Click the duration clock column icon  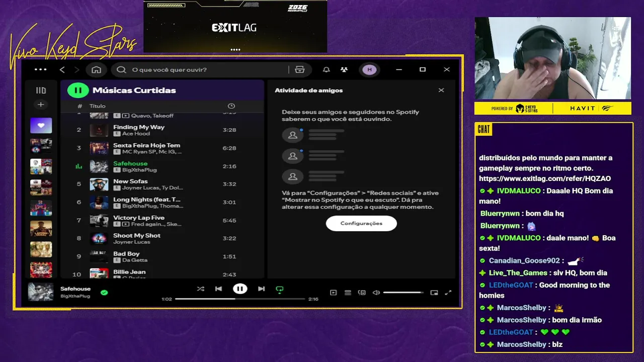[x=231, y=106]
